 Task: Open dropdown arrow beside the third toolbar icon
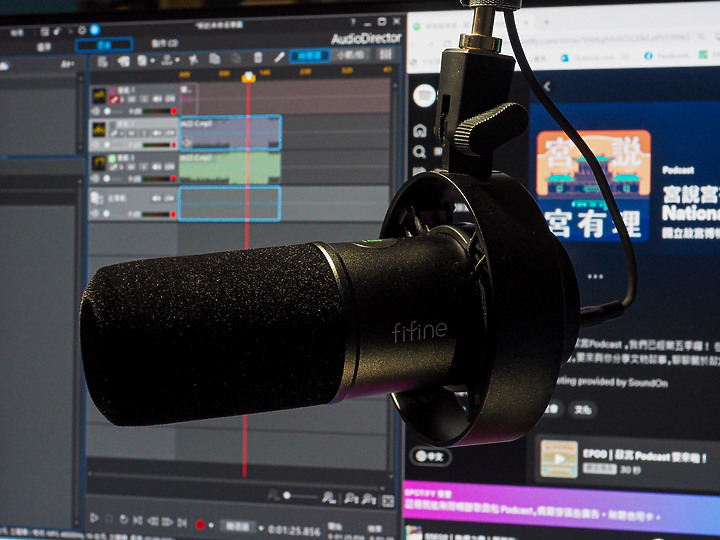coord(152,60)
